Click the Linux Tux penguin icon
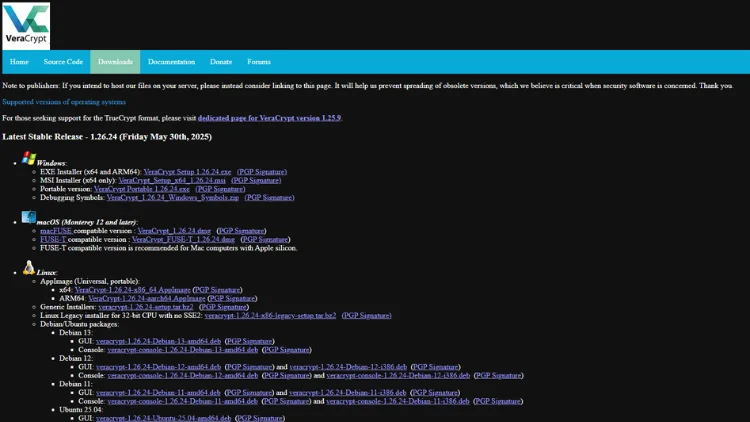The image size is (750, 422). tap(29, 269)
